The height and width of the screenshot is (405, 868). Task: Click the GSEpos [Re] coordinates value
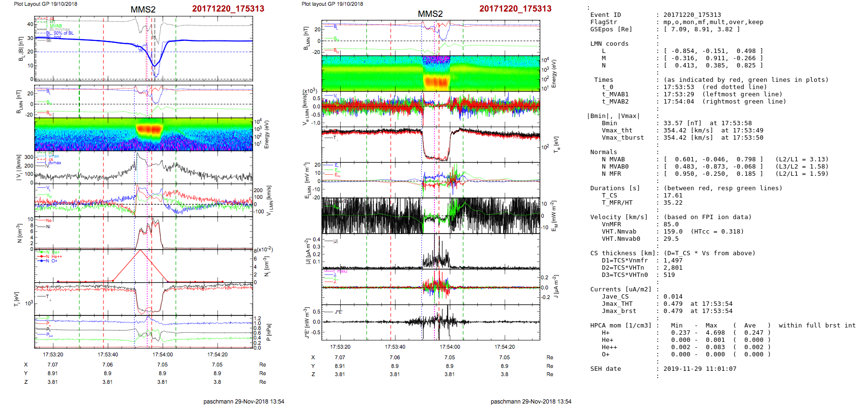click(x=702, y=29)
